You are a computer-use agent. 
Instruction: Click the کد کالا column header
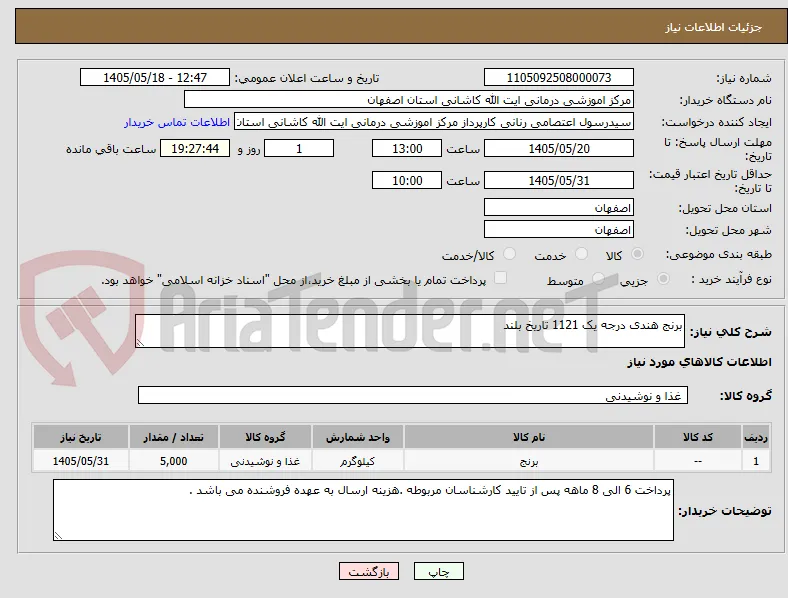click(698, 437)
